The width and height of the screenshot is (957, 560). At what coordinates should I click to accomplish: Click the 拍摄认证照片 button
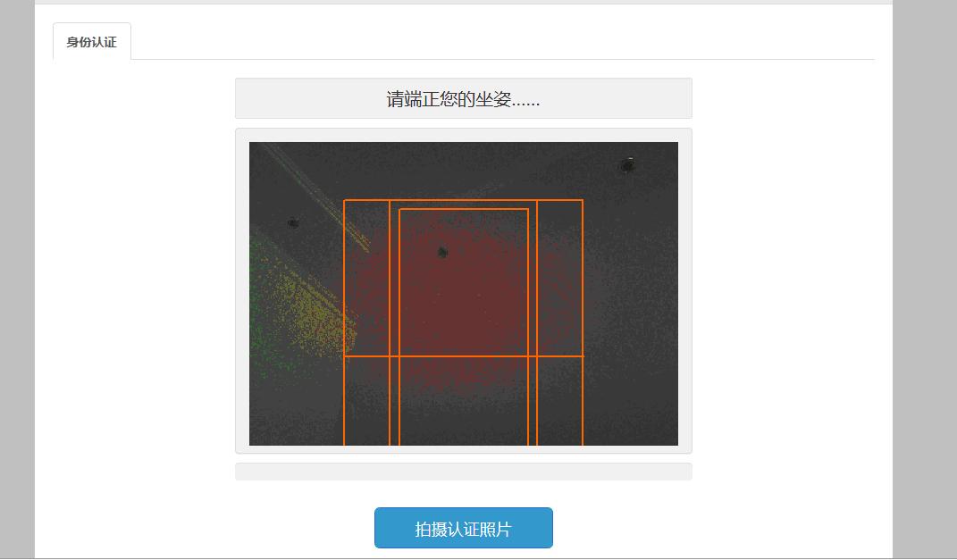463,528
